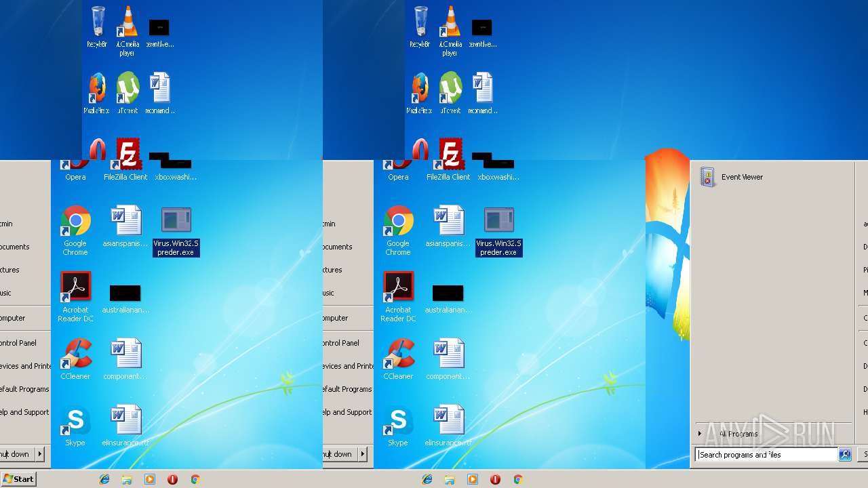Launch CCleaner in the right desktop copy
868x488 pixels.
click(398, 359)
